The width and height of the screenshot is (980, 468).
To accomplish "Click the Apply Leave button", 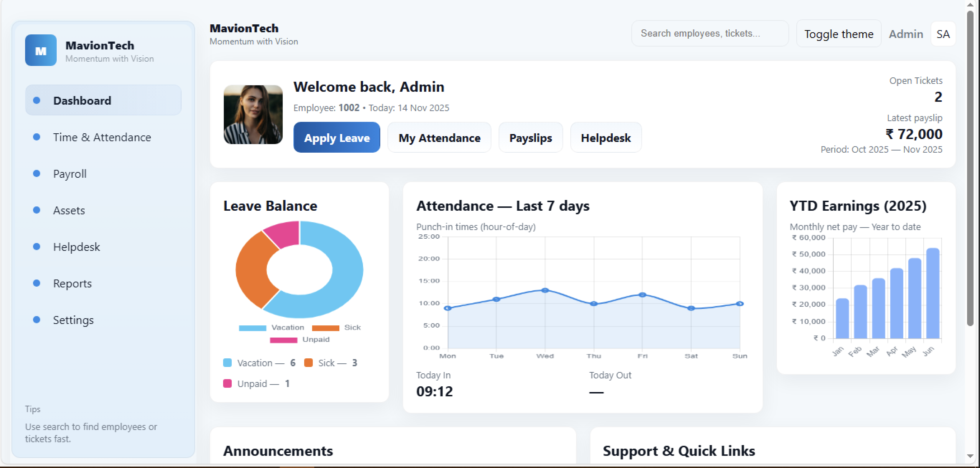I will (x=337, y=138).
